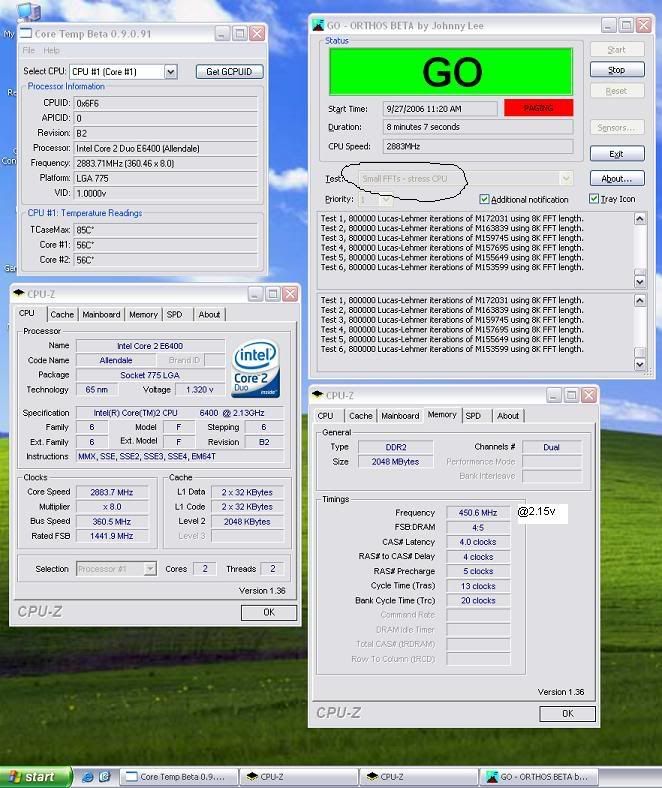Click the Sensors... button in ORTHOS
This screenshot has height=788, width=662.
[617, 128]
